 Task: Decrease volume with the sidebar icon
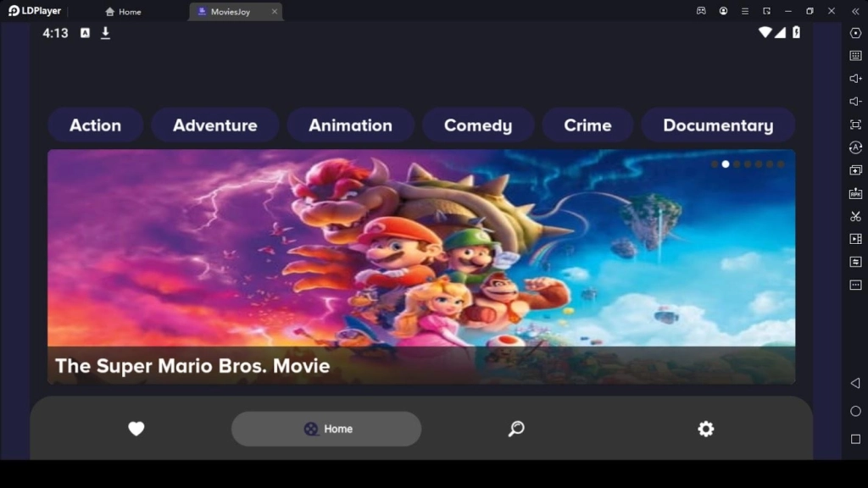(855, 102)
